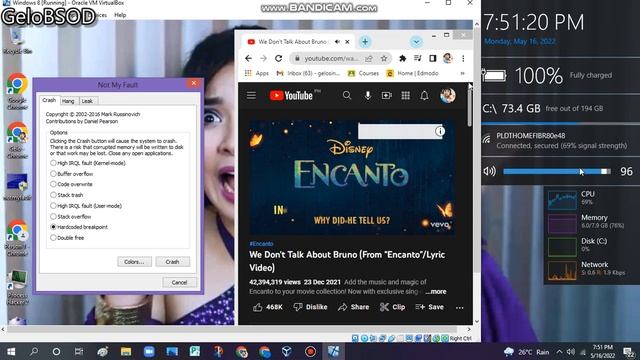Expand description with ...more link
The width and height of the screenshot is (640, 360).
click(x=436, y=291)
